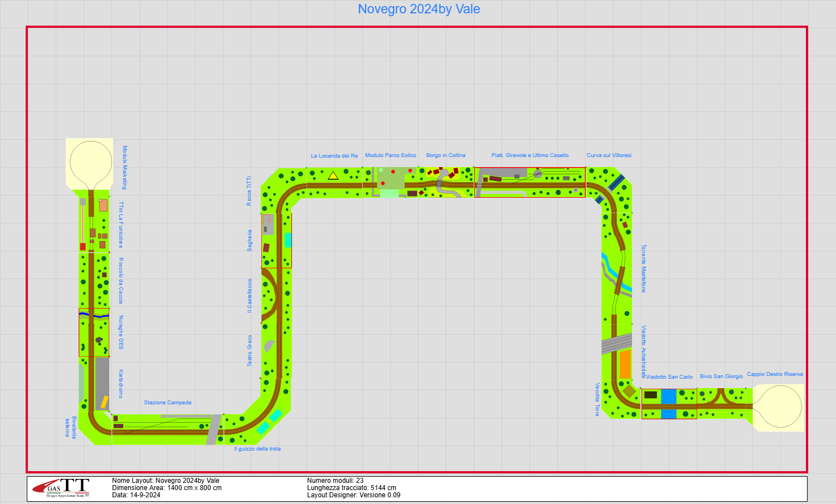
Task: Click the Piatt. Girevole e Ultimo Casello label
Action: pyautogui.click(x=529, y=155)
